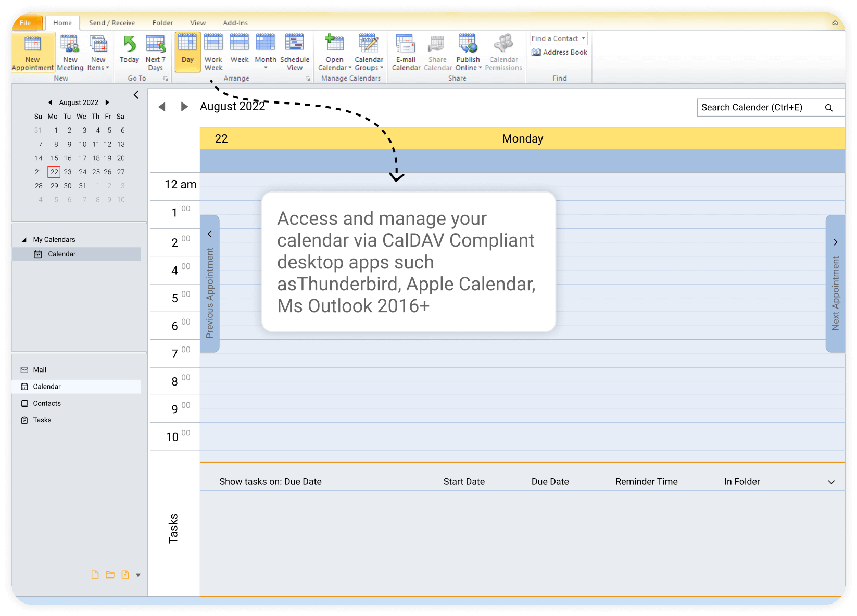E-mail the calendar
This screenshot has width=857, height=616.
tap(406, 52)
